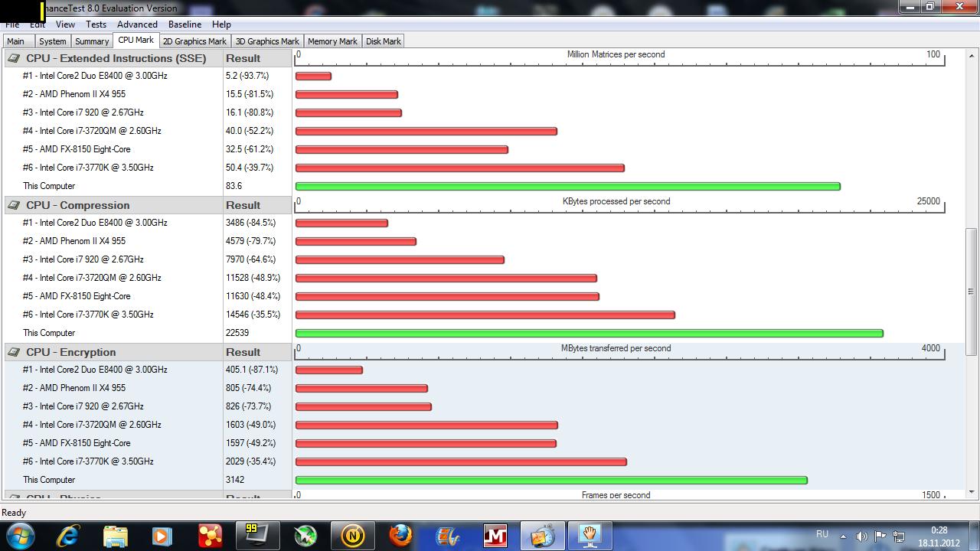Launch Internet Explorer from the taskbar
Image resolution: width=980 pixels, height=551 pixels.
69,535
